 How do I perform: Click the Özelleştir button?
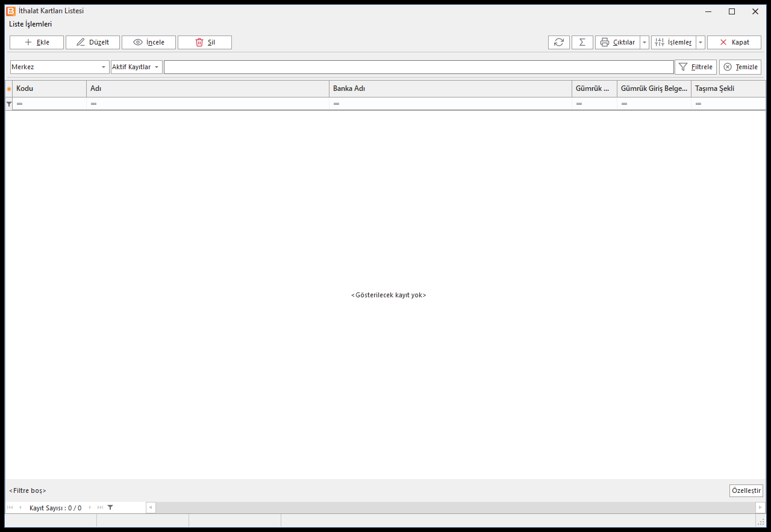click(x=746, y=490)
